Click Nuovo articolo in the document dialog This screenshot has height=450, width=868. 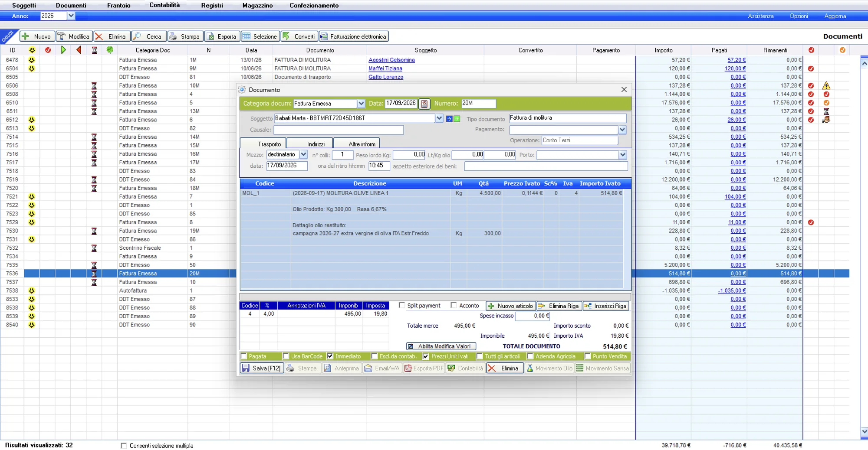511,306
